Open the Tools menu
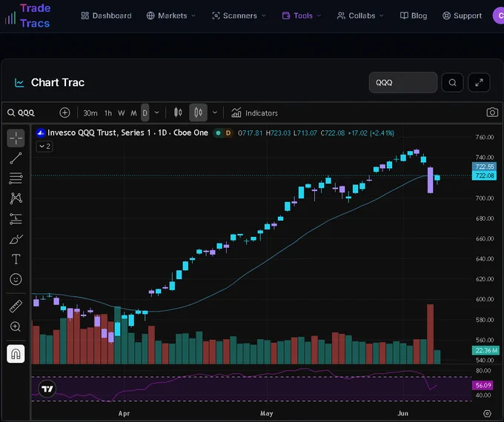Screen dimensions: 504x422 tap(302, 16)
